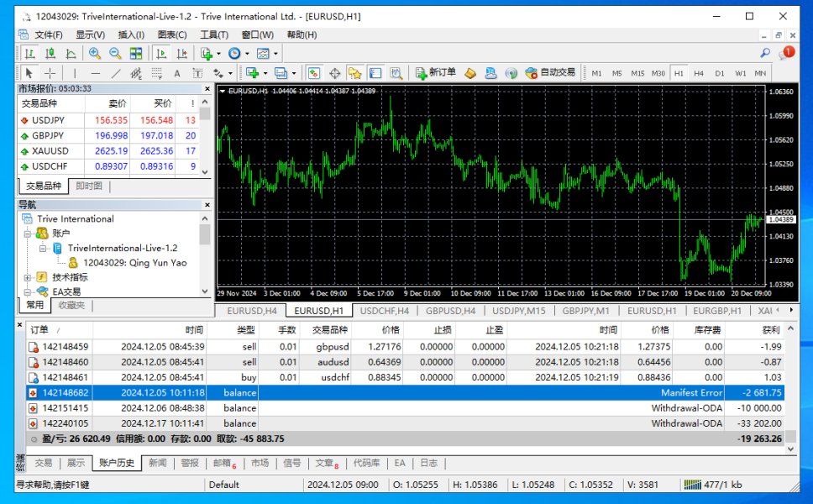The height and width of the screenshot is (504, 813).
Task: Select the H4 timeframe button
Action: pos(699,73)
